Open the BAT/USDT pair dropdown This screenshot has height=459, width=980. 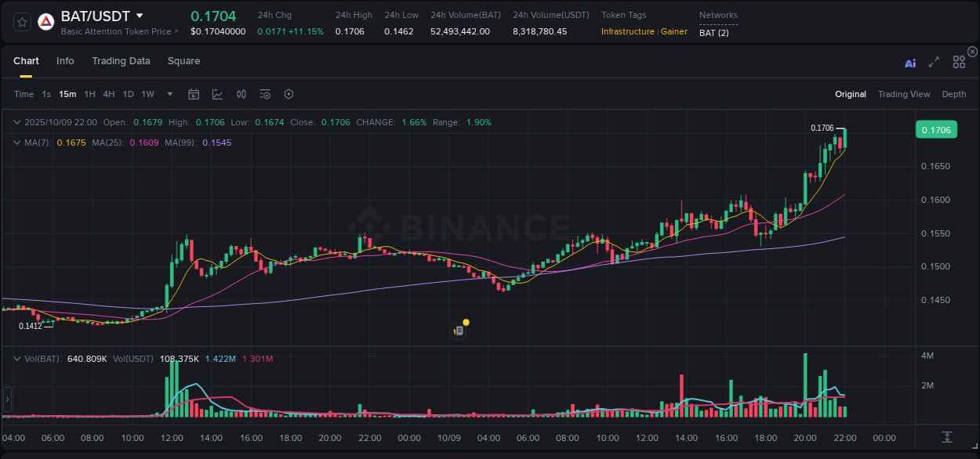tap(139, 15)
